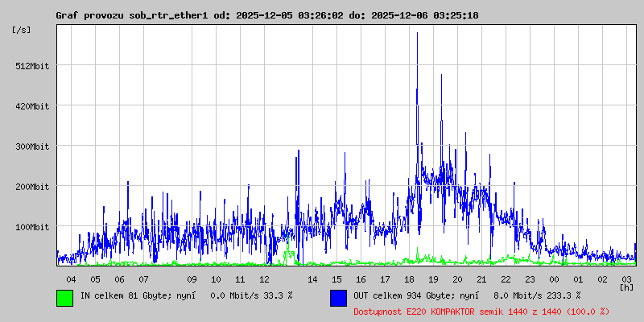Viewport: 644px width, 322px height.
Task: Click the '21' hour axis label
Action: (x=481, y=279)
